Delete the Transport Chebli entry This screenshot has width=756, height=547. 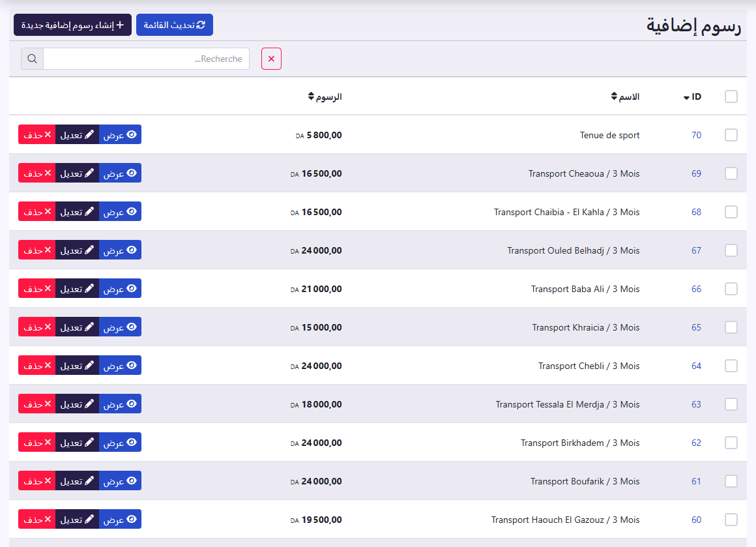point(37,366)
